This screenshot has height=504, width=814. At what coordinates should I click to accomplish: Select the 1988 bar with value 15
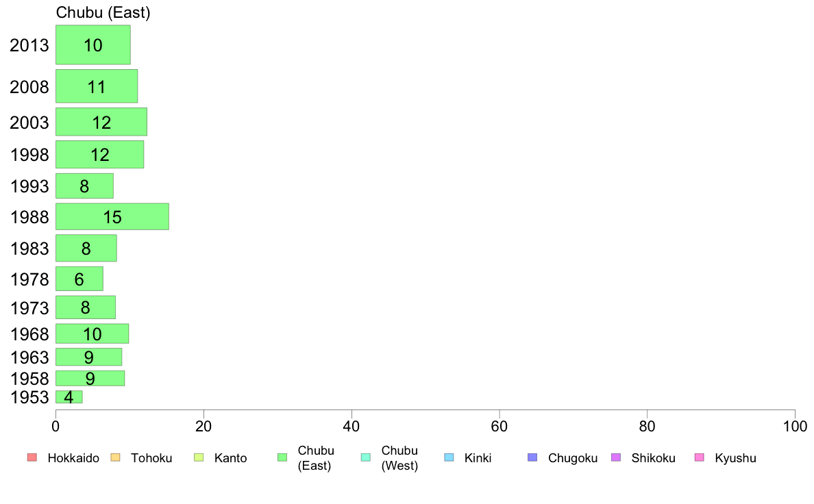tap(112, 216)
